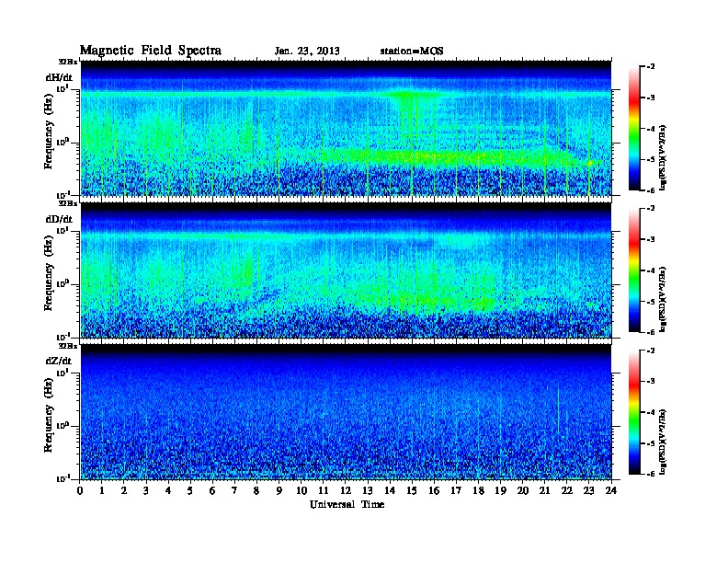The height and width of the screenshot is (563, 728).
Task: Click hour "20" on the Universal Time axis
Action: 523,490
